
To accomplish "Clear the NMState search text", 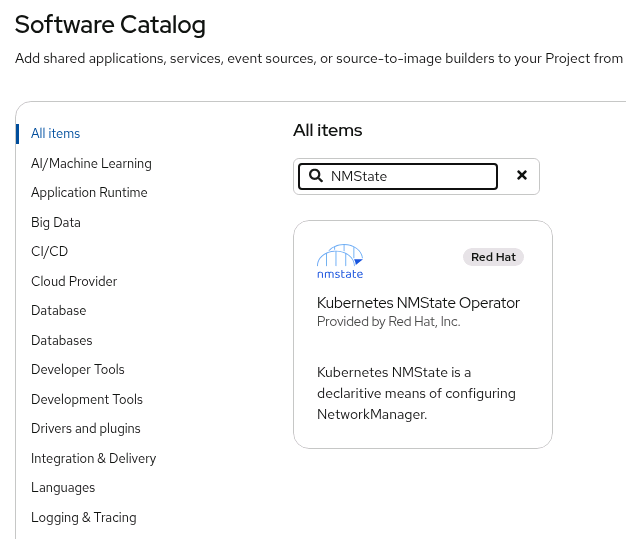I will 521,175.
